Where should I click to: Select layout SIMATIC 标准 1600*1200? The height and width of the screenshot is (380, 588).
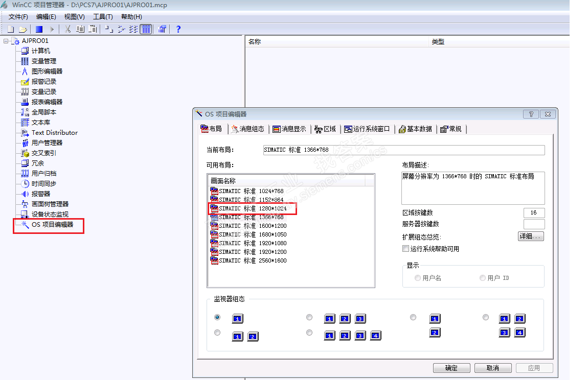[248, 226]
